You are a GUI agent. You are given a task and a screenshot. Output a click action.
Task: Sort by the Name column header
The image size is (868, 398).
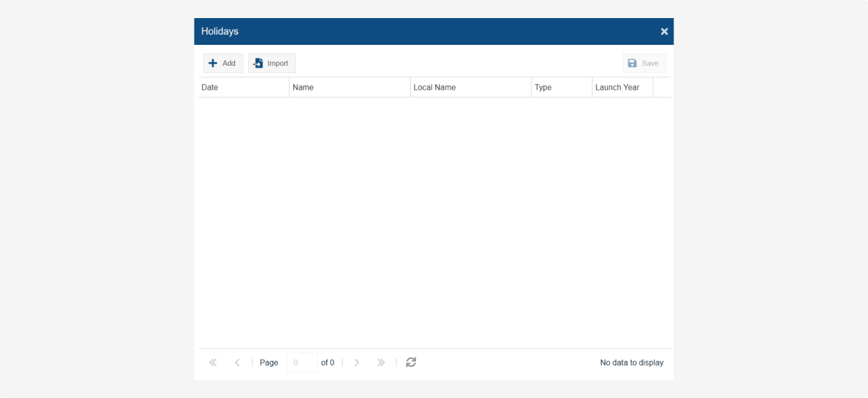tap(349, 88)
